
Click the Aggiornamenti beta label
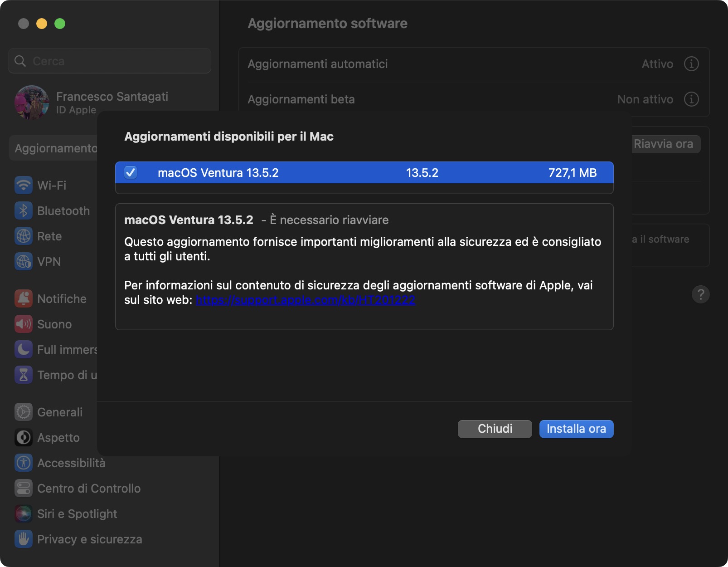click(x=301, y=99)
